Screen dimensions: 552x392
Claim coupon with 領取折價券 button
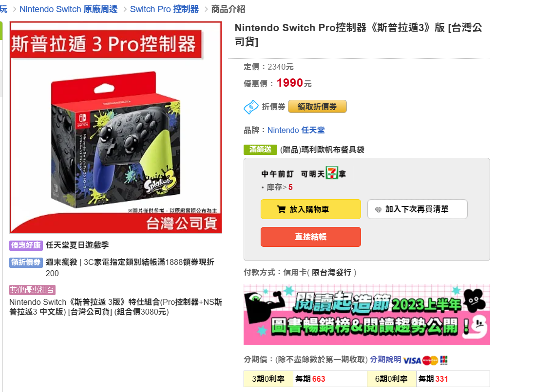[317, 107]
